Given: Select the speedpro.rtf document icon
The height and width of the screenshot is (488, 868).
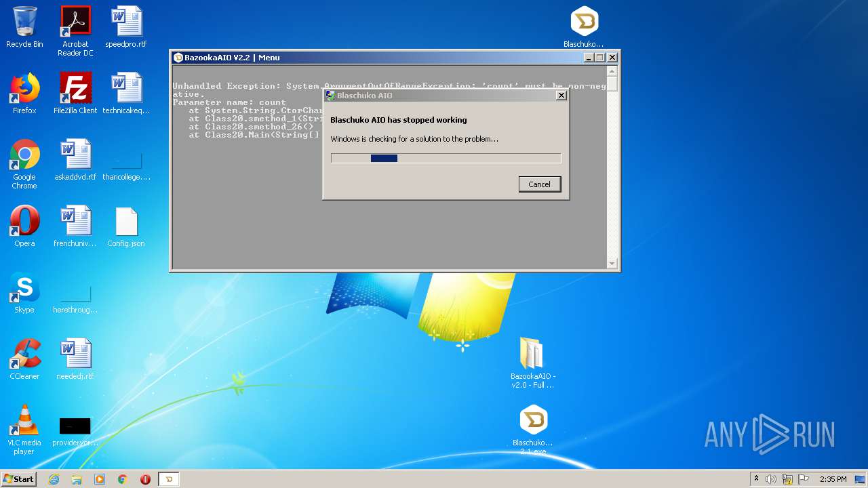Looking at the screenshot, I should pos(126,27).
